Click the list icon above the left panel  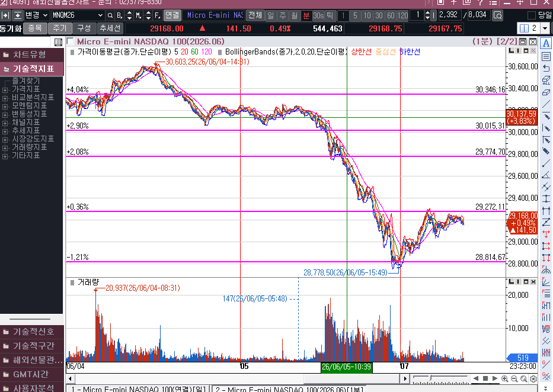click(59, 42)
